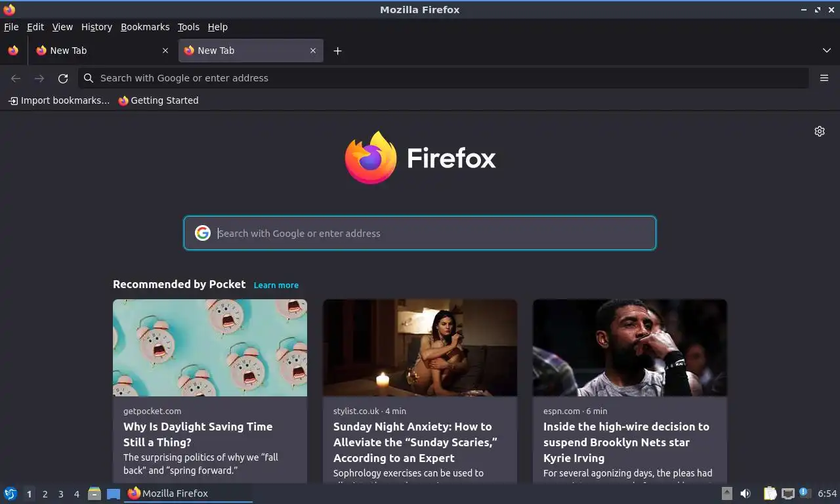840x504 pixels.
Task: Click the Learn more Pocket link
Action: [276, 285]
